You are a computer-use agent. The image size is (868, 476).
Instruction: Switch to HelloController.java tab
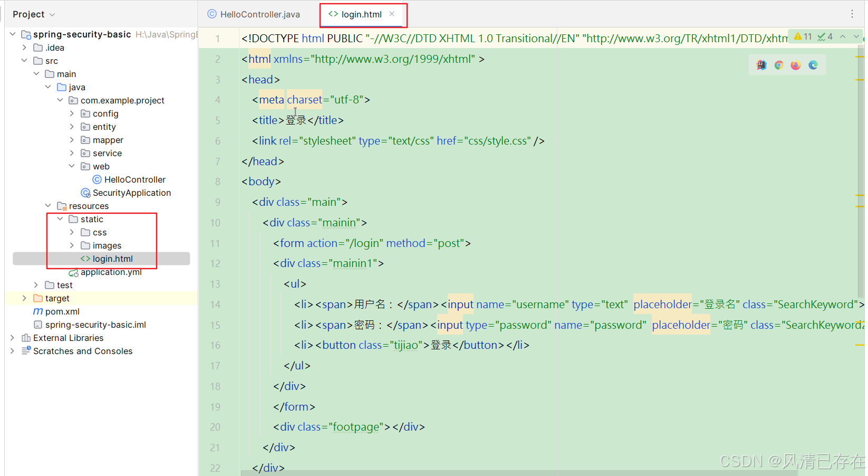click(x=254, y=14)
